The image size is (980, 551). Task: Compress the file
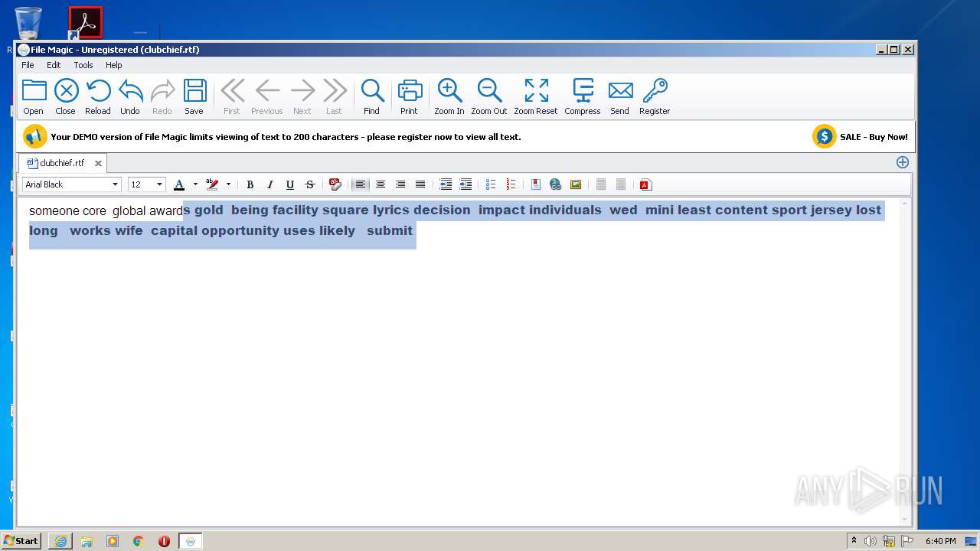coord(583,96)
